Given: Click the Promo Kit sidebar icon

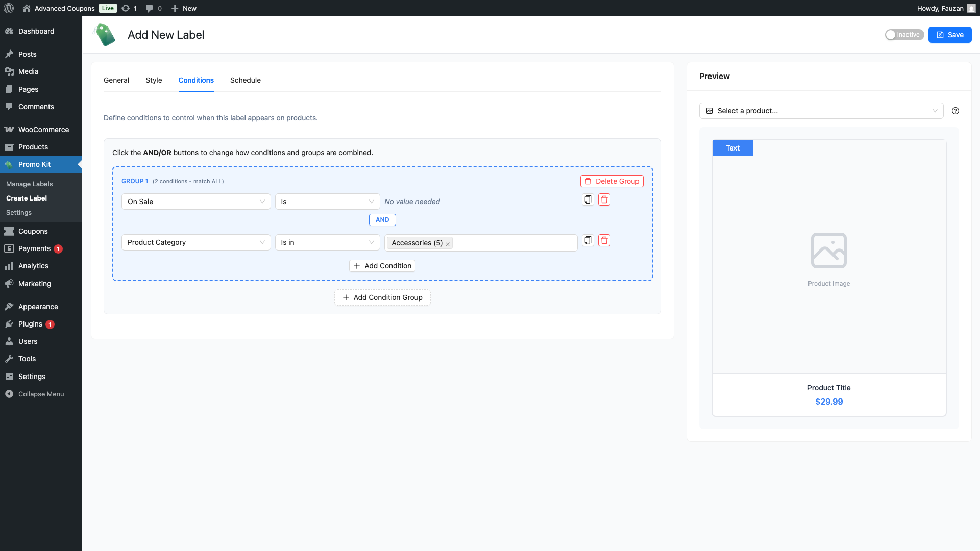Looking at the screenshot, I should pos(9,164).
